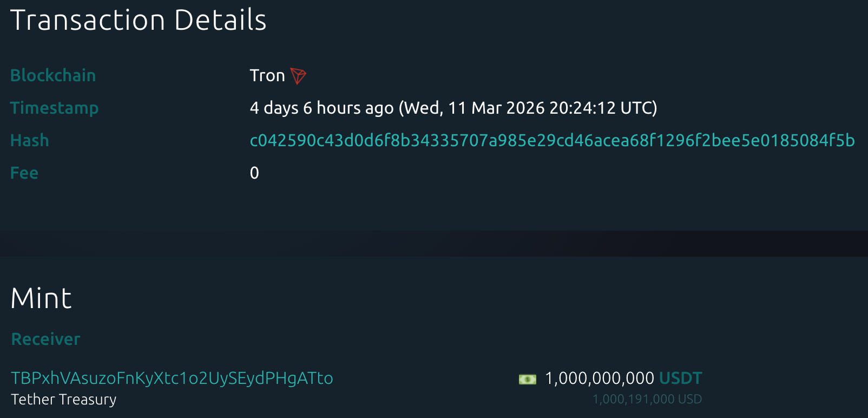Click the 1,000,000,000 amount figure
This screenshot has width=868, height=418.
point(600,378)
